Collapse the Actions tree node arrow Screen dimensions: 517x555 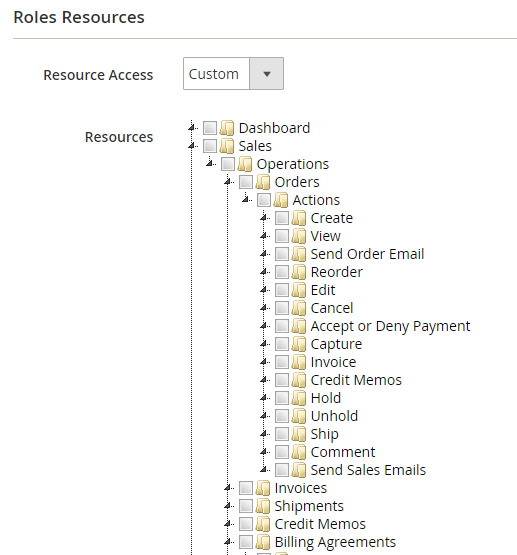[246, 200]
